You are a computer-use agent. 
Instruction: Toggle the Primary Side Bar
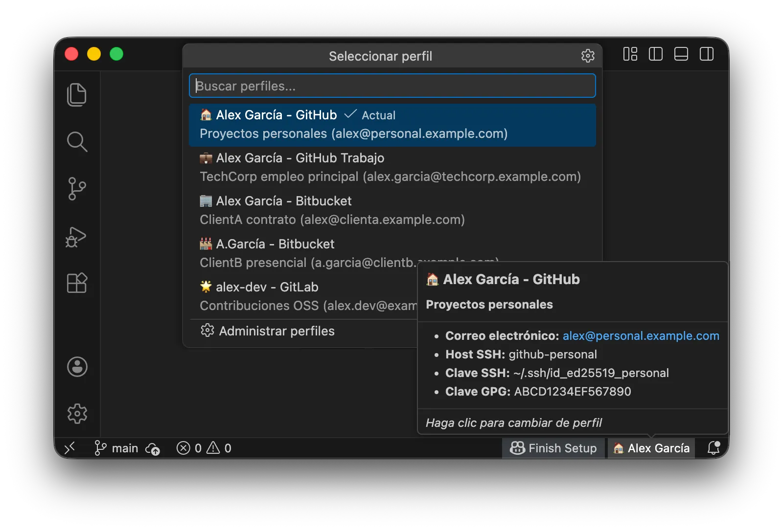click(x=656, y=54)
